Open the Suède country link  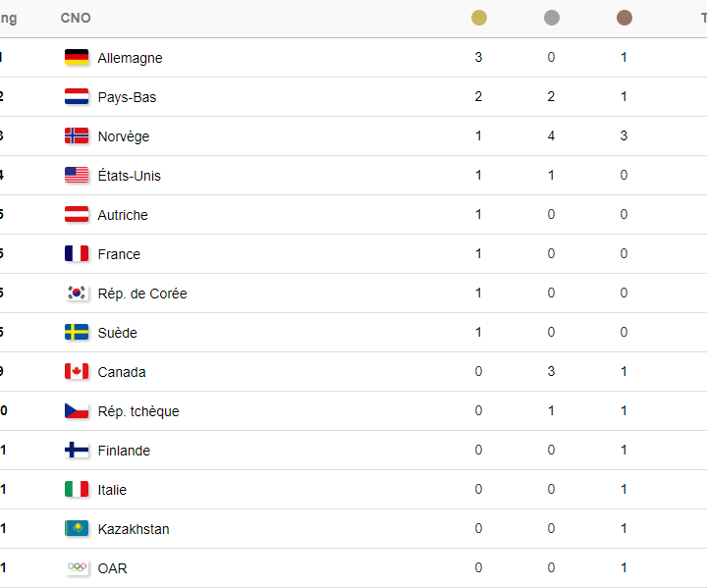(117, 333)
